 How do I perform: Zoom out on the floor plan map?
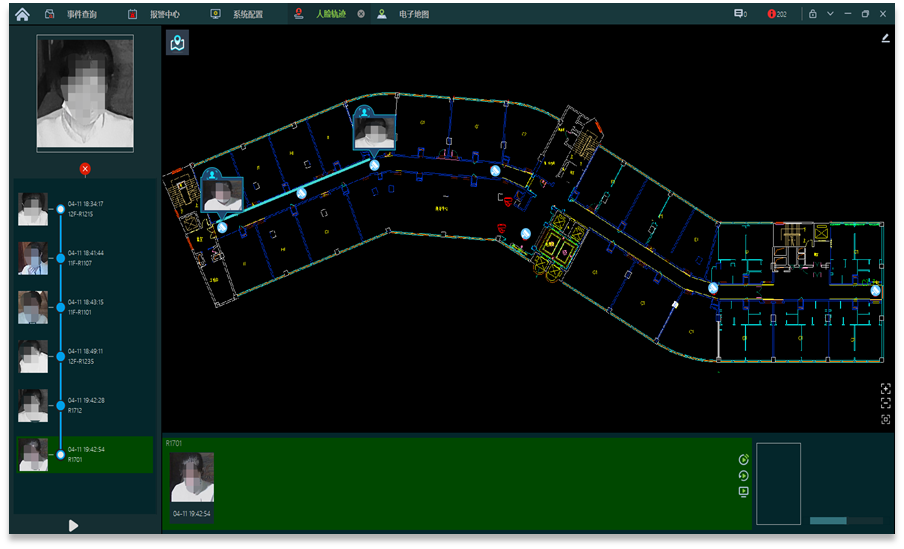click(x=885, y=403)
